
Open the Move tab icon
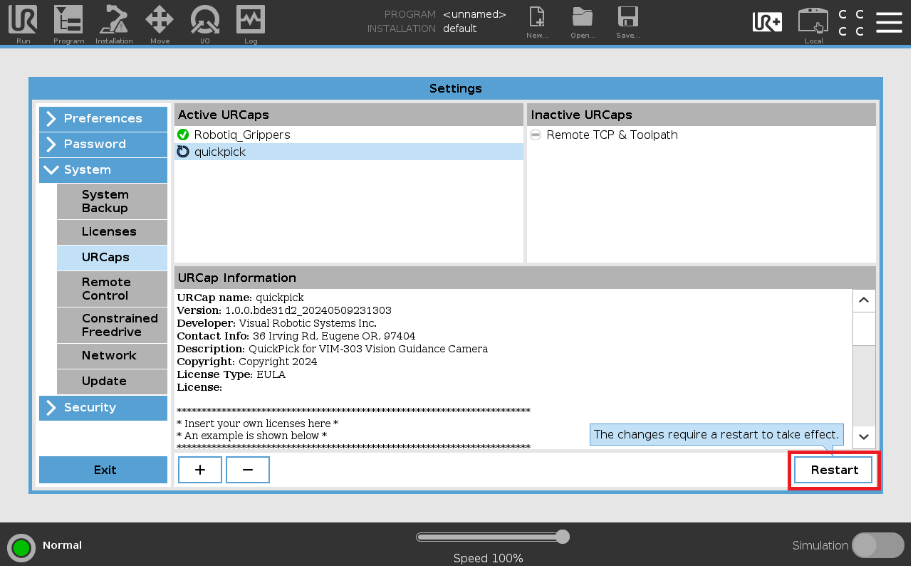pos(160,22)
